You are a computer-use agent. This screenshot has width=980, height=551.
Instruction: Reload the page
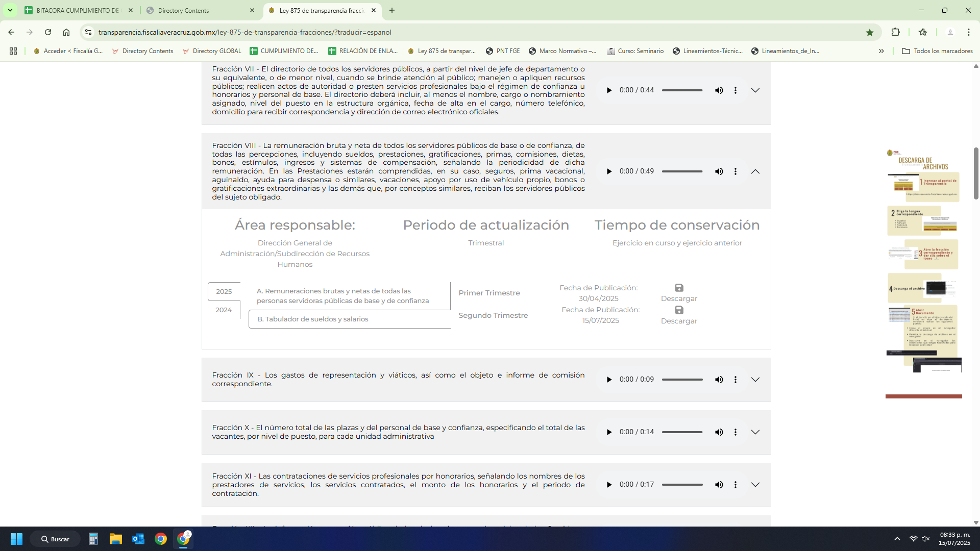point(48,32)
